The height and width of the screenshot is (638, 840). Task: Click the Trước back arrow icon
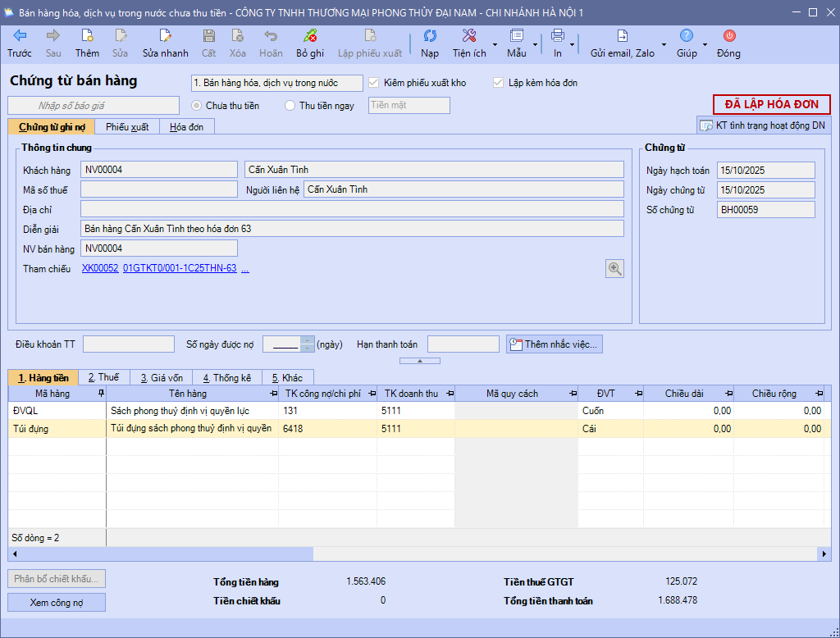tap(20, 36)
